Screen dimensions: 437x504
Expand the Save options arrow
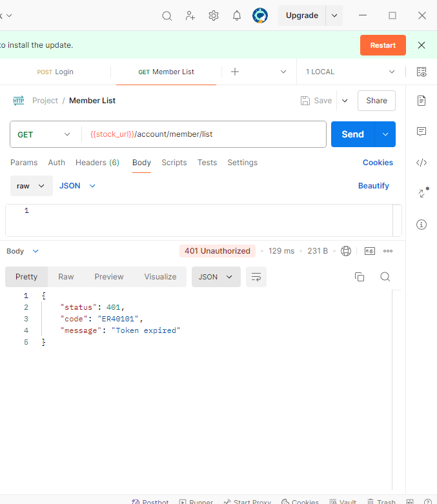(x=345, y=101)
